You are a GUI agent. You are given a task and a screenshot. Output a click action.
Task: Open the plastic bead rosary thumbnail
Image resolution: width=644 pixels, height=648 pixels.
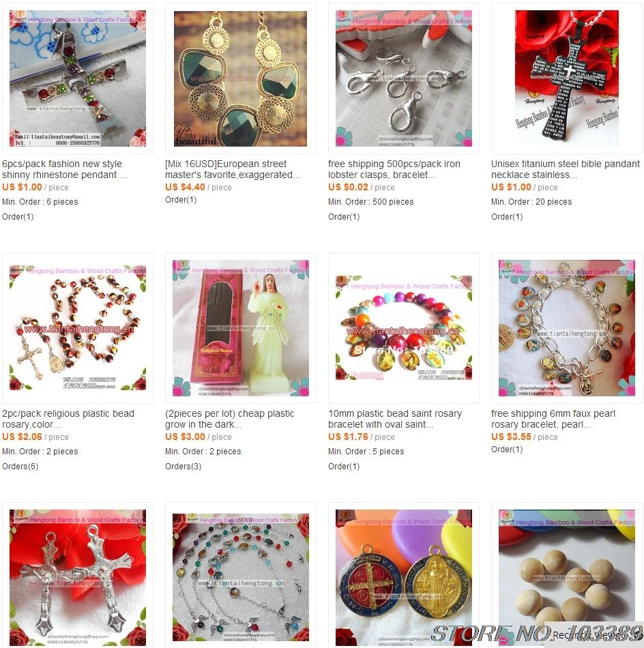[x=78, y=328]
